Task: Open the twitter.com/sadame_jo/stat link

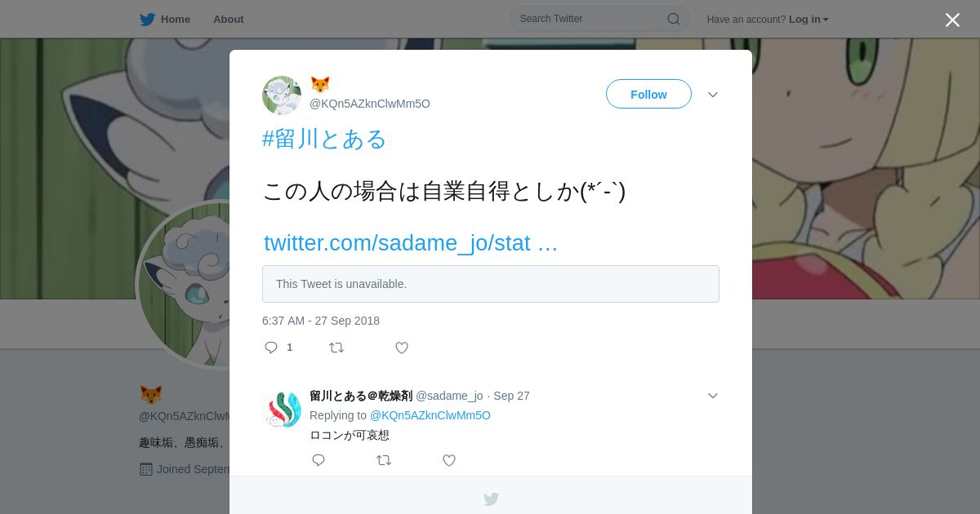Action: click(x=411, y=243)
